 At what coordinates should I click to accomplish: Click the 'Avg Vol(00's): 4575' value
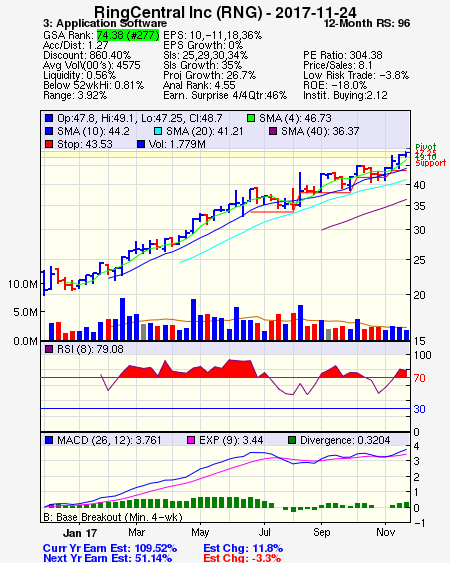click(92, 65)
